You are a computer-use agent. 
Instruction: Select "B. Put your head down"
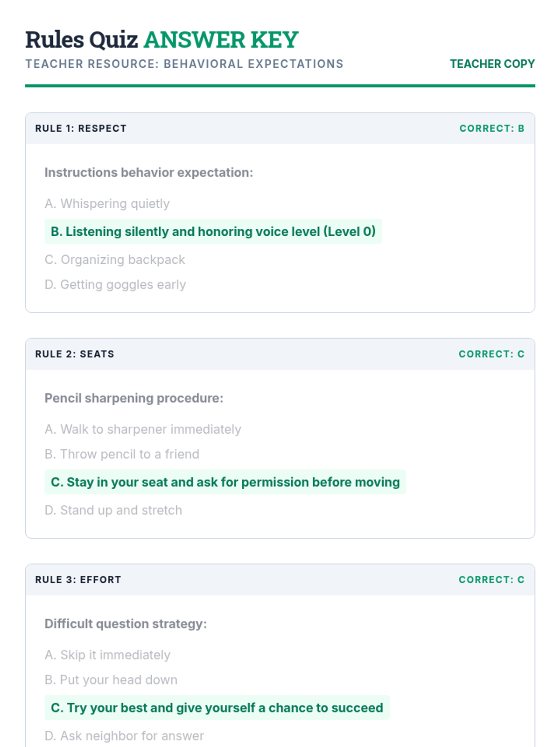click(111, 680)
